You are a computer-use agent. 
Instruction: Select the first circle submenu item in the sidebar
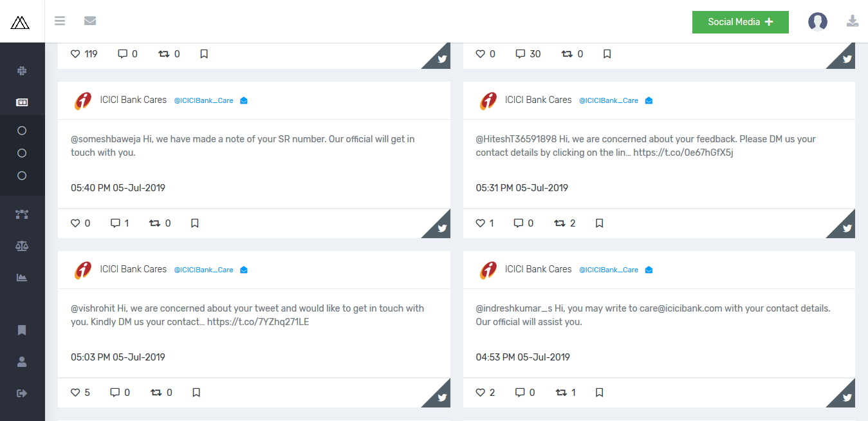click(22, 131)
